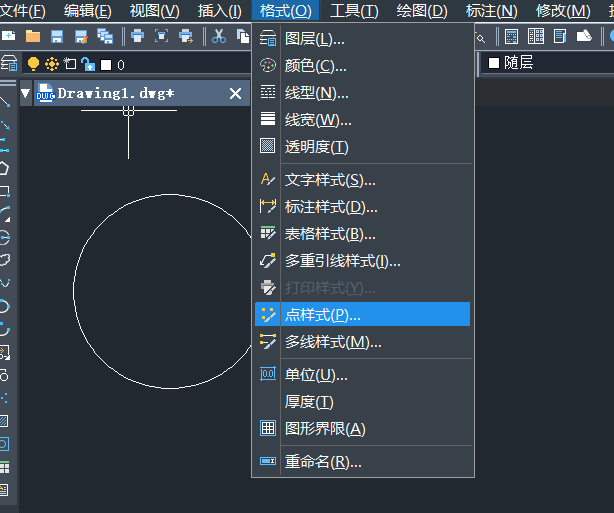This screenshot has width=614, height=513.
Task: Open the 编辑(E) menu
Action: (x=87, y=11)
